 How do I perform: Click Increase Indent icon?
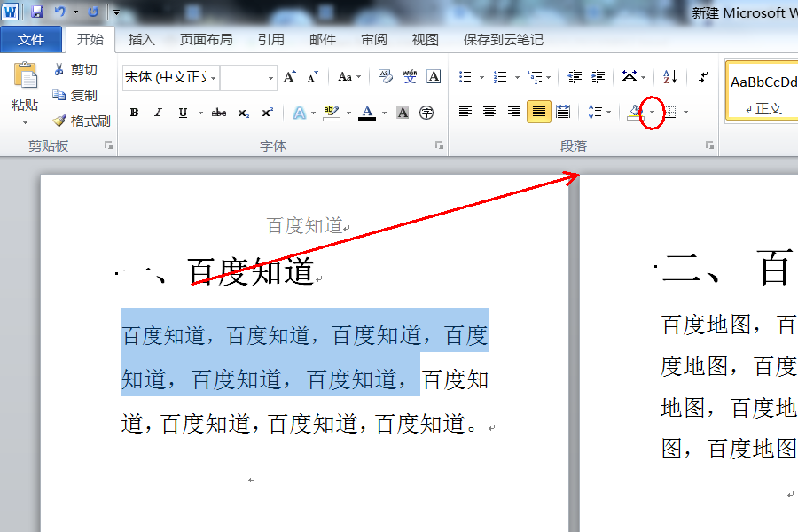click(x=598, y=77)
